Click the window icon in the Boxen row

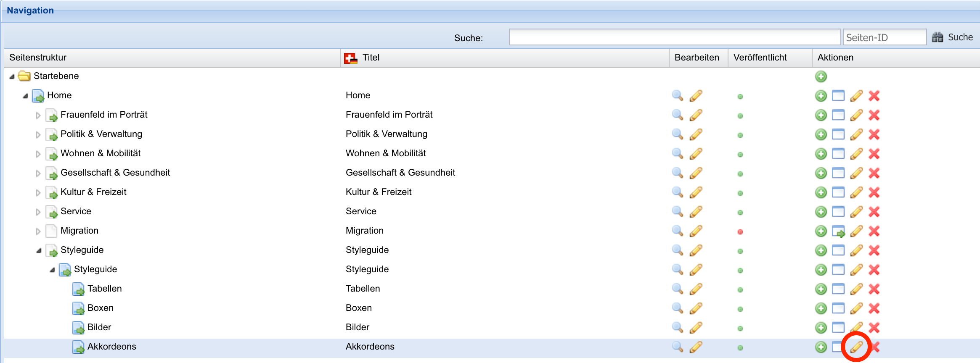tap(838, 308)
